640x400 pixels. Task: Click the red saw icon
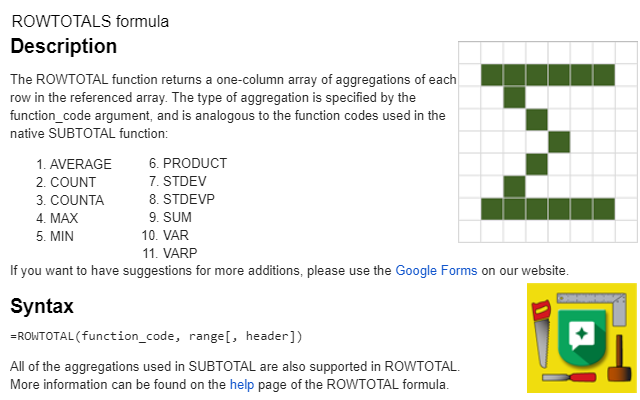pos(542,333)
